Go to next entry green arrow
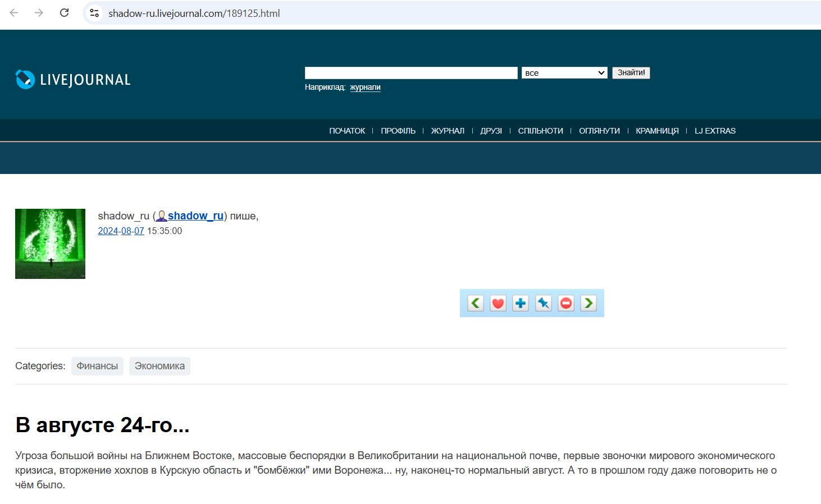Viewport: 821px width, 504px height. pyautogui.click(x=589, y=303)
